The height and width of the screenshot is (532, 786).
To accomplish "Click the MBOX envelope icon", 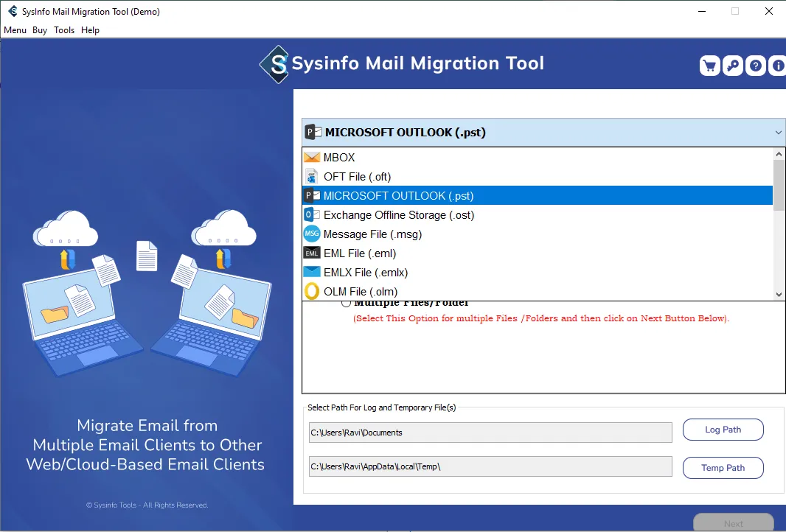I will (x=312, y=157).
